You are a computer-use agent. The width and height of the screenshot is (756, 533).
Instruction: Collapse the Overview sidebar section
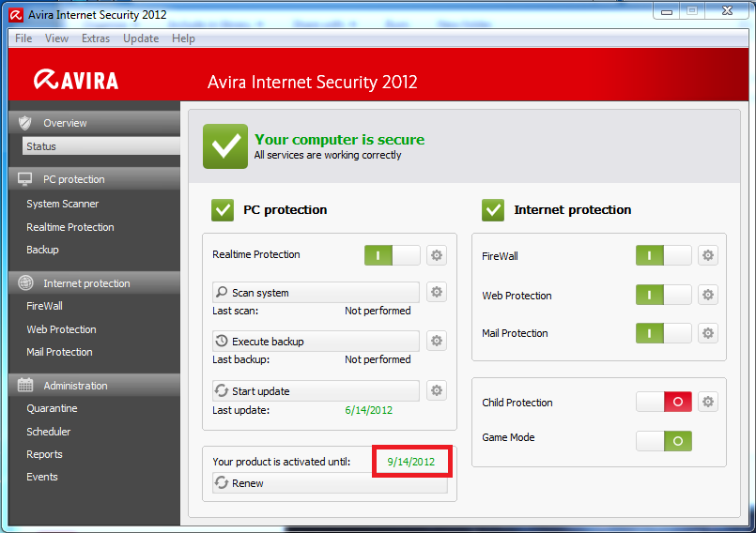[x=95, y=123]
